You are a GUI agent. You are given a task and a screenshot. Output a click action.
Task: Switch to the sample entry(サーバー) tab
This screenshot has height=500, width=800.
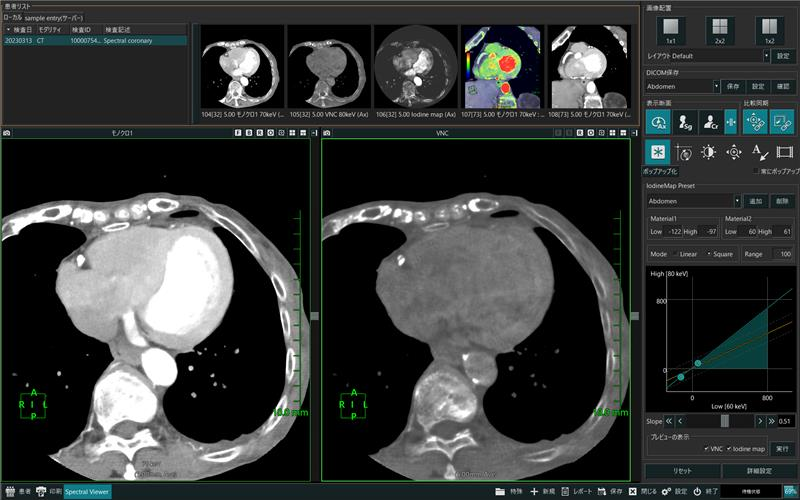pyautogui.click(x=54, y=18)
